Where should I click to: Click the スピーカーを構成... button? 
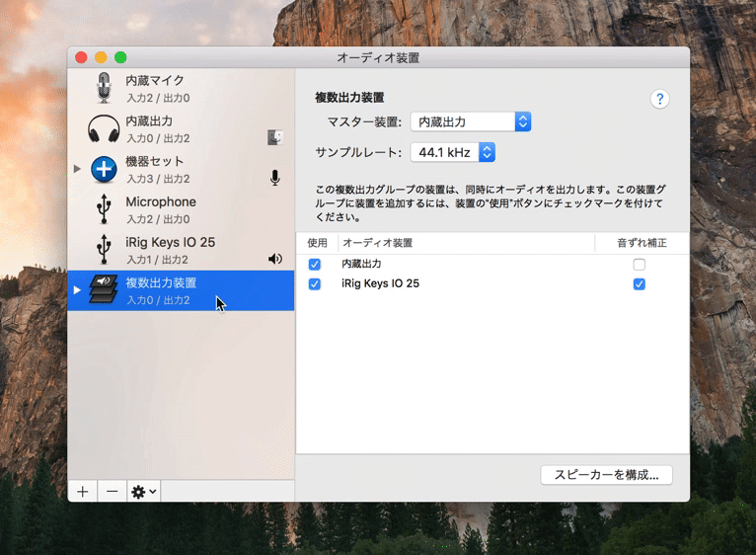point(607,475)
